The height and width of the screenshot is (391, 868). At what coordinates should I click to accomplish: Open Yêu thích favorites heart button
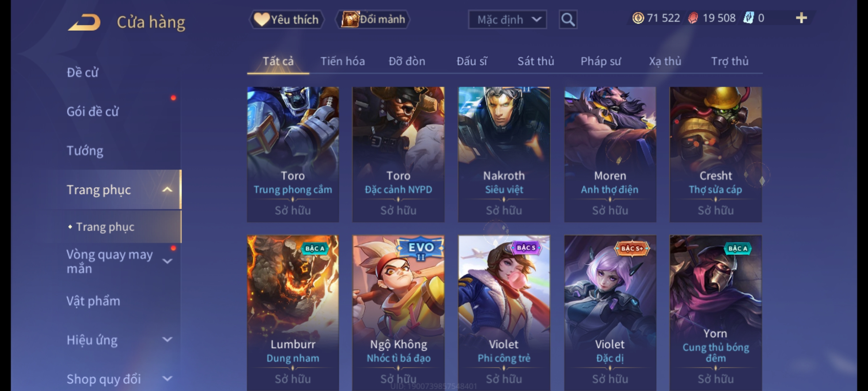point(286,20)
